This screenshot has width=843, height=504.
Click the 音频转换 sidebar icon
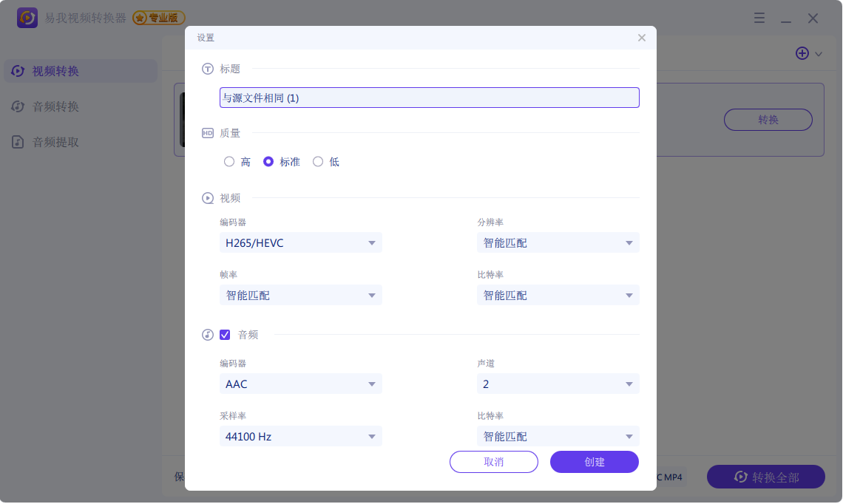point(16,106)
